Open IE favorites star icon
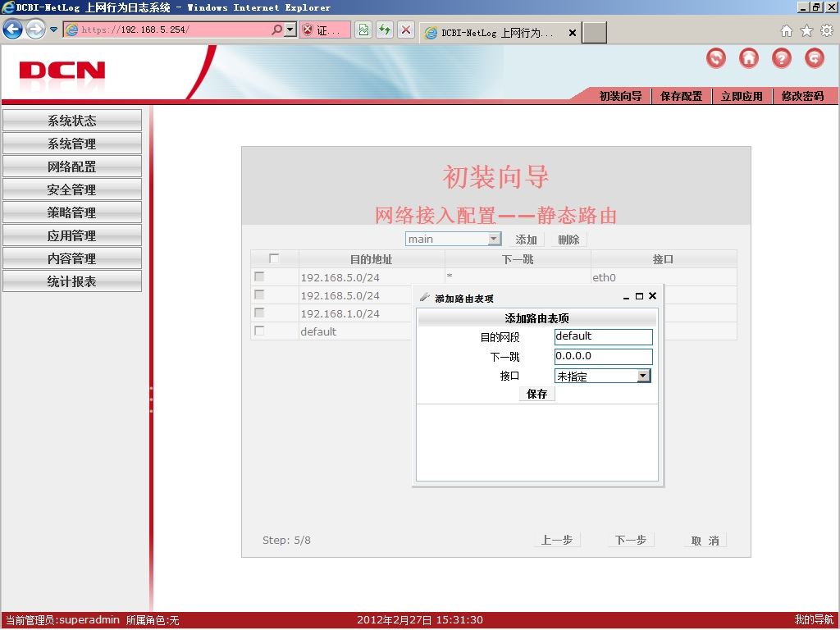The height and width of the screenshot is (630, 840). [x=806, y=31]
